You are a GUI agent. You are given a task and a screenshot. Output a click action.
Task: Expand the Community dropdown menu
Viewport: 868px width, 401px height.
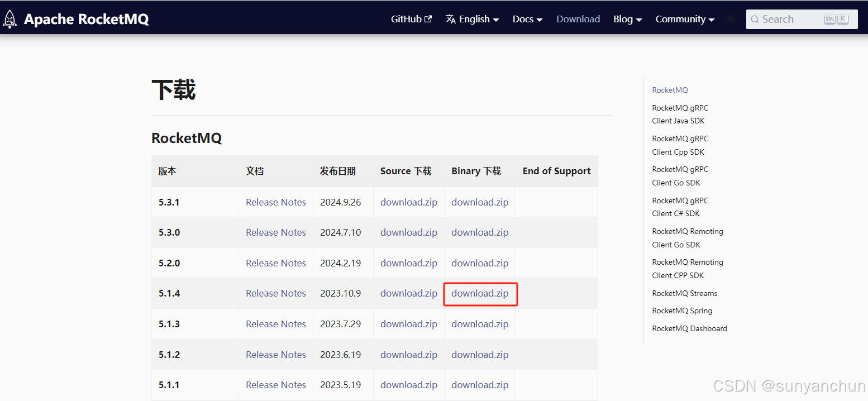pyautogui.click(x=685, y=19)
